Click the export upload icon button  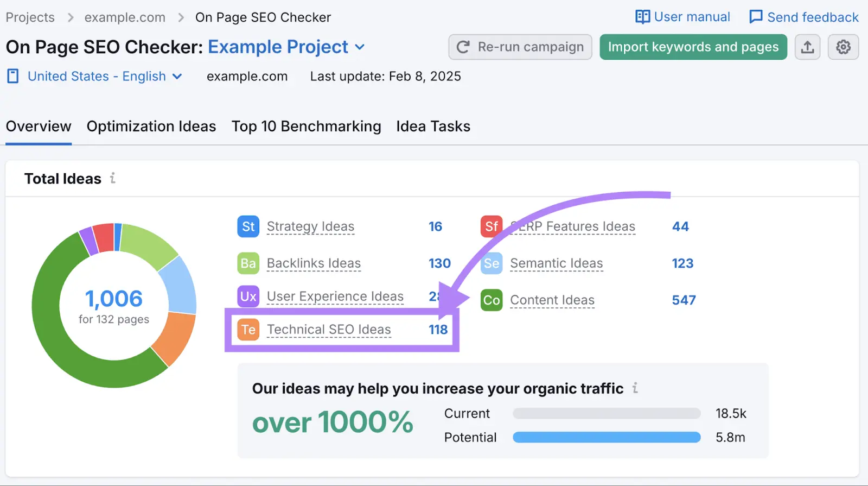coord(807,47)
